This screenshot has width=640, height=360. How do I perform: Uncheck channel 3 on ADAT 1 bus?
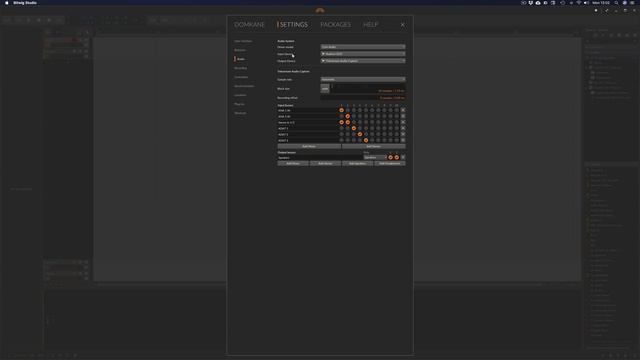[354, 128]
